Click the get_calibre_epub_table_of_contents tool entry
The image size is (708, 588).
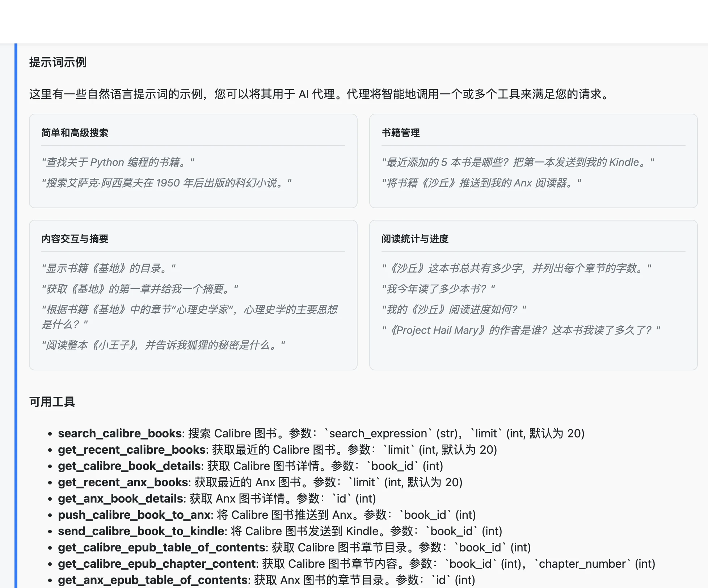tap(294, 547)
